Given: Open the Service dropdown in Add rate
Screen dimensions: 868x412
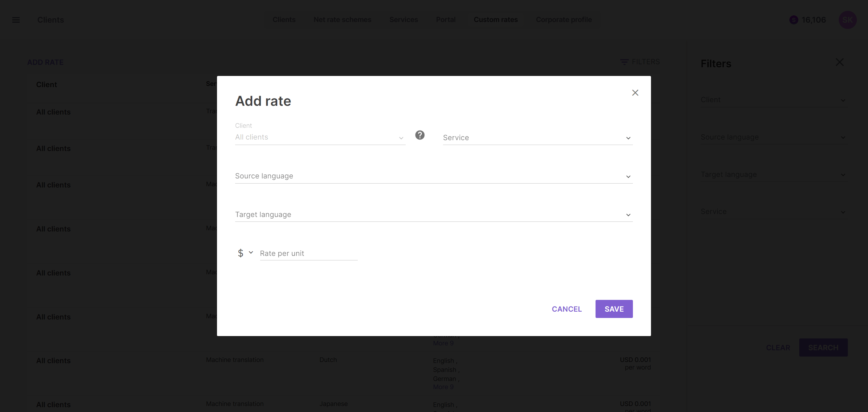Looking at the screenshot, I should pyautogui.click(x=537, y=137).
